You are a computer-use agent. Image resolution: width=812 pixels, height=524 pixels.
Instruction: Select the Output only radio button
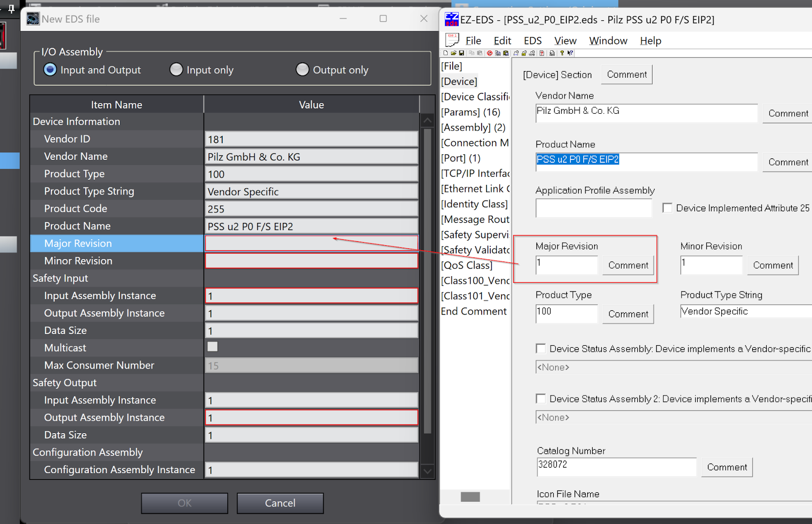[302, 70]
